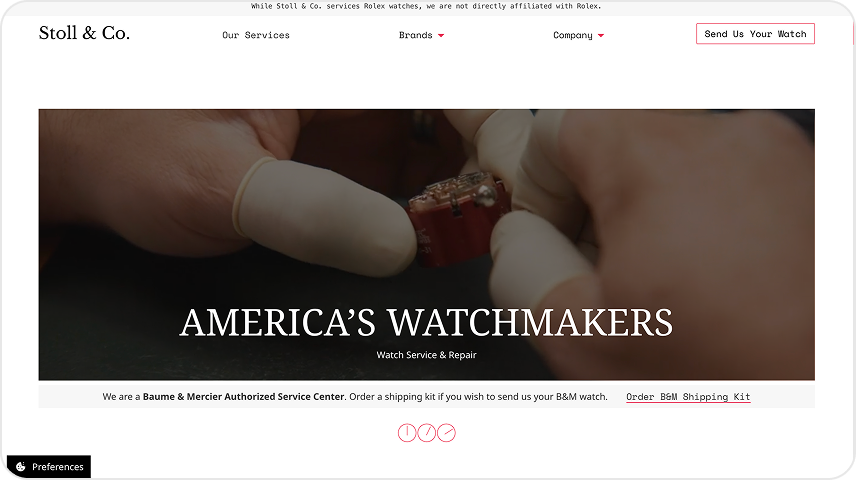Click the Watch Service & Repair subtitle
The width and height of the screenshot is (856, 480).
(x=426, y=355)
